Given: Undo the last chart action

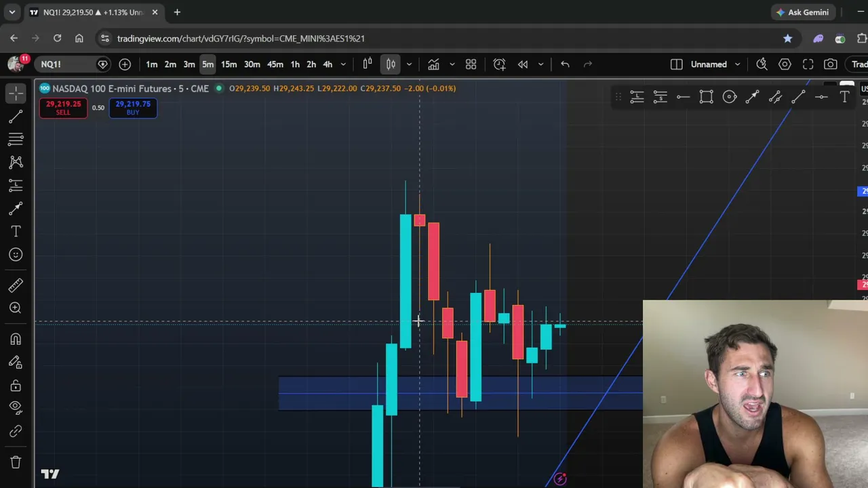Looking at the screenshot, I should click(x=565, y=64).
